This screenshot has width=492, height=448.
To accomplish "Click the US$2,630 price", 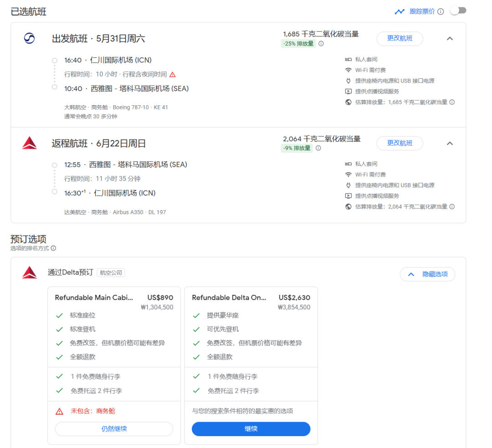I will (294, 298).
